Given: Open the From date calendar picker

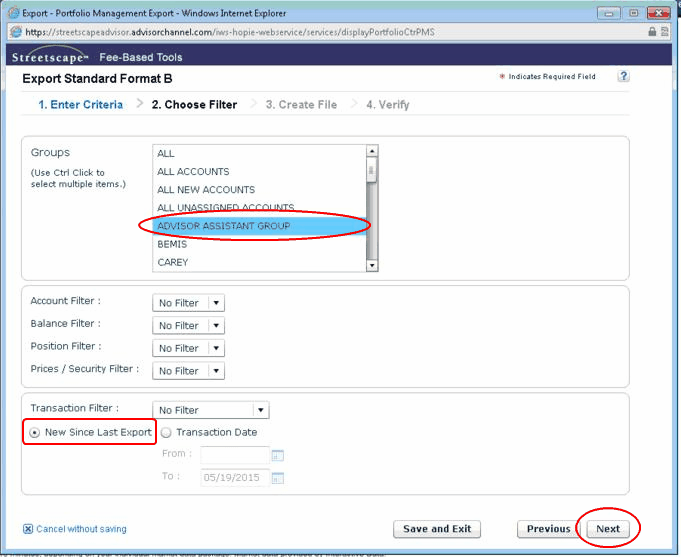Looking at the screenshot, I should (278, 456).
